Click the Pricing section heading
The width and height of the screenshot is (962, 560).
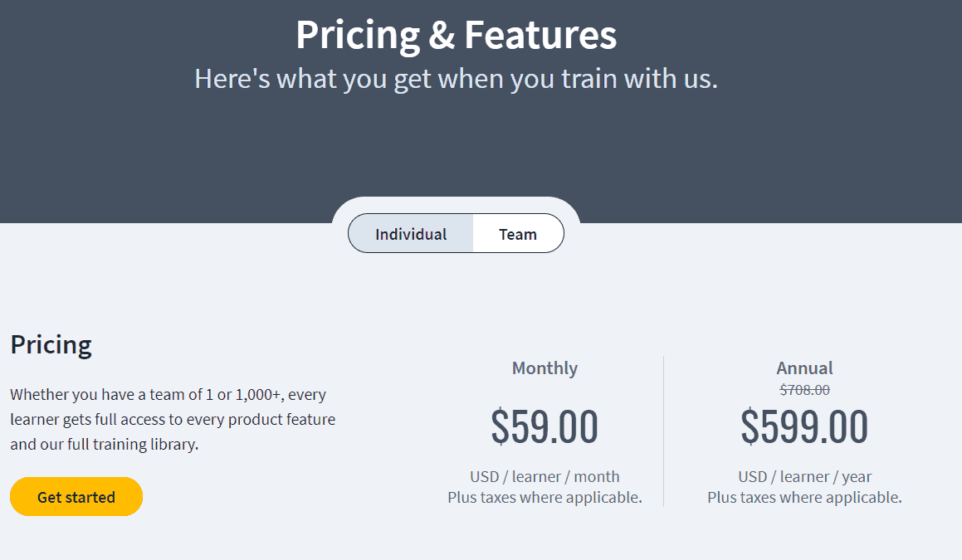click(51, 344)
